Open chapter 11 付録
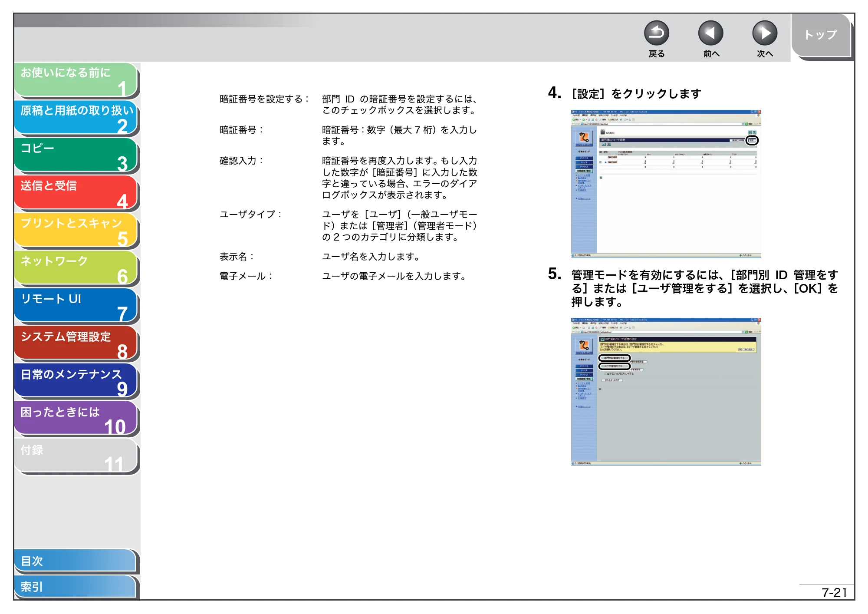The image size is (868, 614). point(76,456)
